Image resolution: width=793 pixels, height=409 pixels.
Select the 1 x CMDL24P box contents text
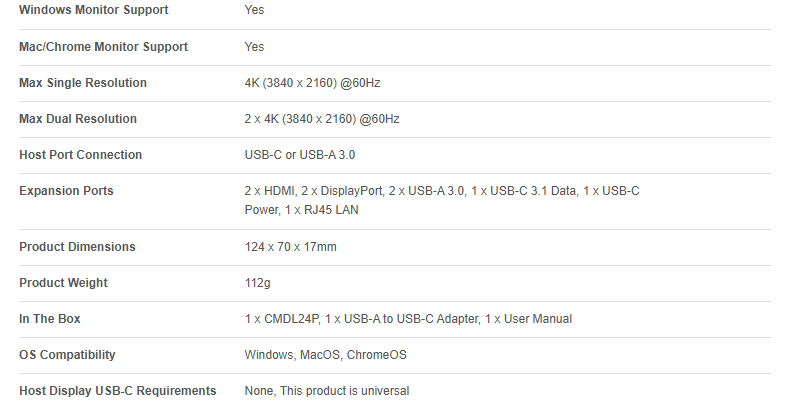pos(408,319)
